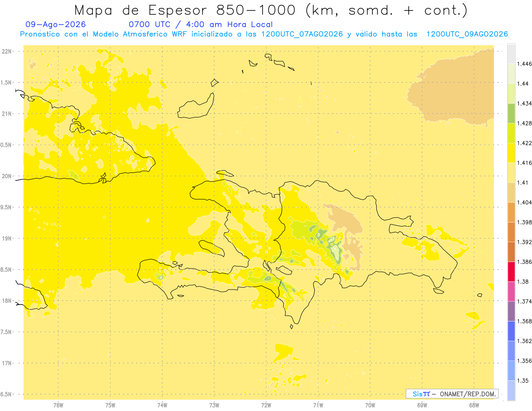Click the "ONAMET/REP.DOM." credit label
532x411 pixels.
pos(467,394)
